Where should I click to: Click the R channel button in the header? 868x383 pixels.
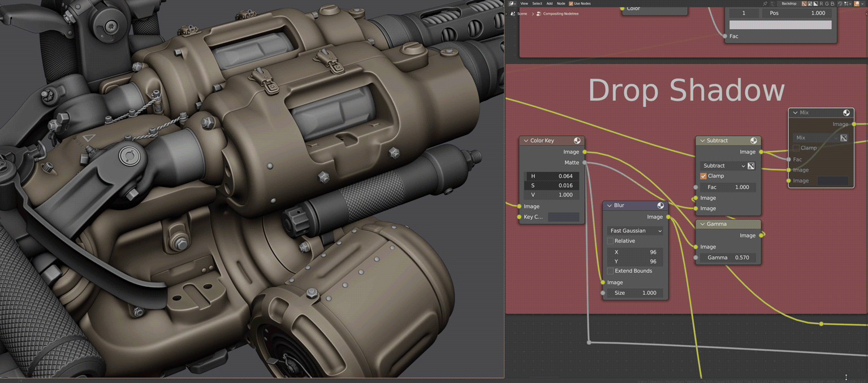[x=821, y=3]
